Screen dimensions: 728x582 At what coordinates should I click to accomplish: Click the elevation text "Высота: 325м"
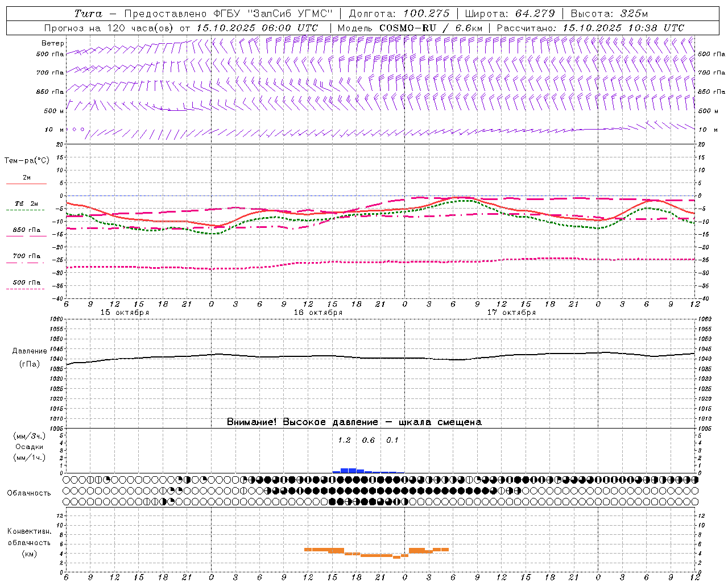609,14
